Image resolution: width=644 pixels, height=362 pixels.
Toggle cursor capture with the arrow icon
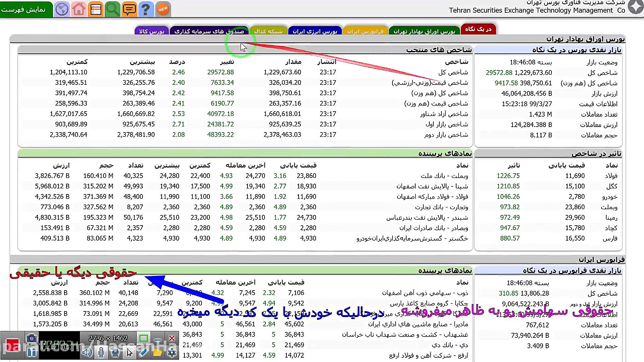tap(130, 352)
